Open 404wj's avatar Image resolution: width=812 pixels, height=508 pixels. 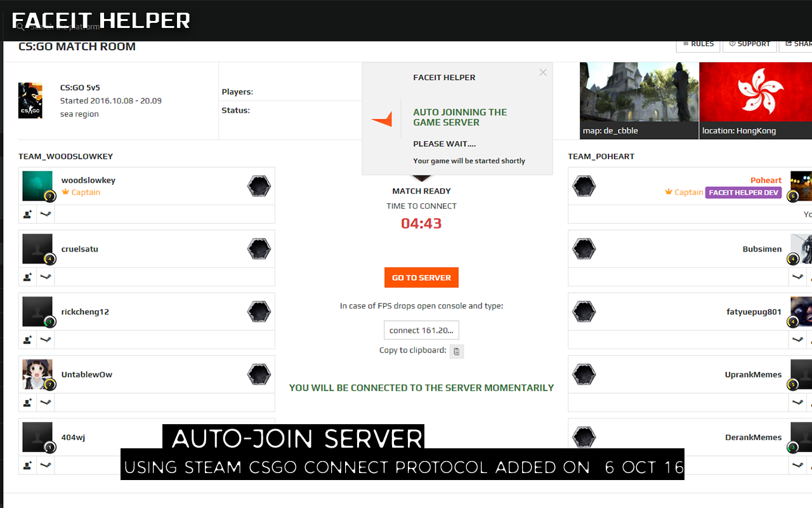coord(37,438)
